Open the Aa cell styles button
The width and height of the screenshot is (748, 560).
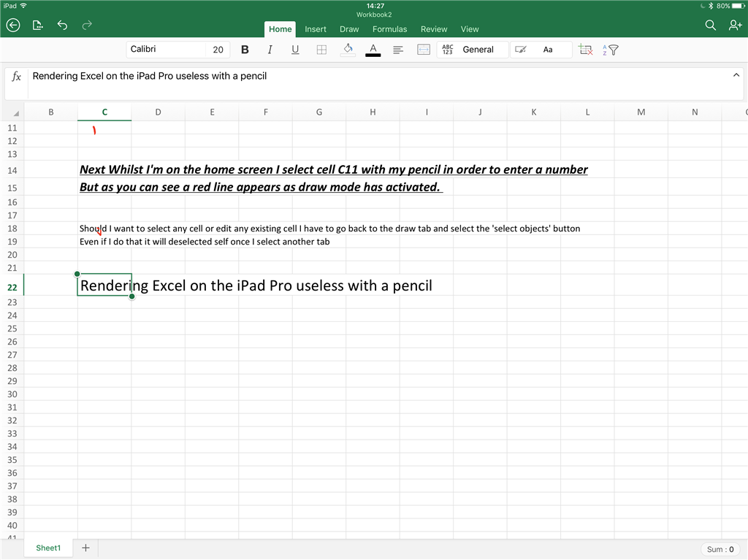tap(548, 50)
